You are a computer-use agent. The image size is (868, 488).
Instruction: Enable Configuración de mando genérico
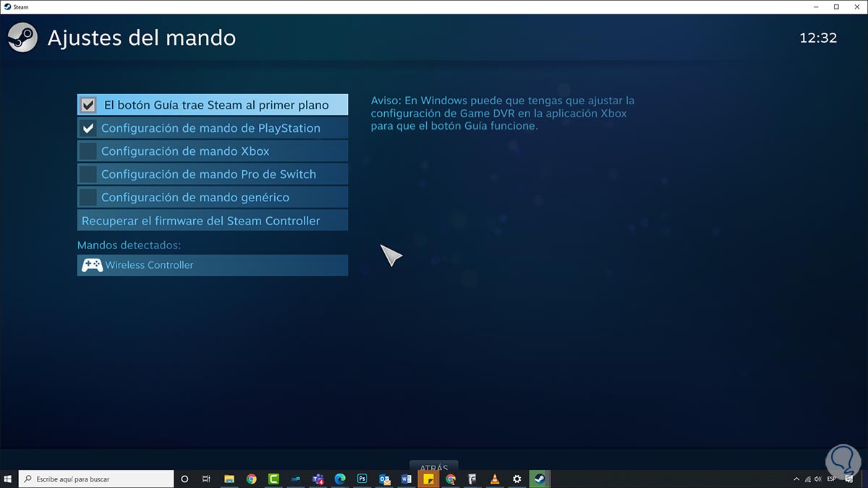[212, 197]
